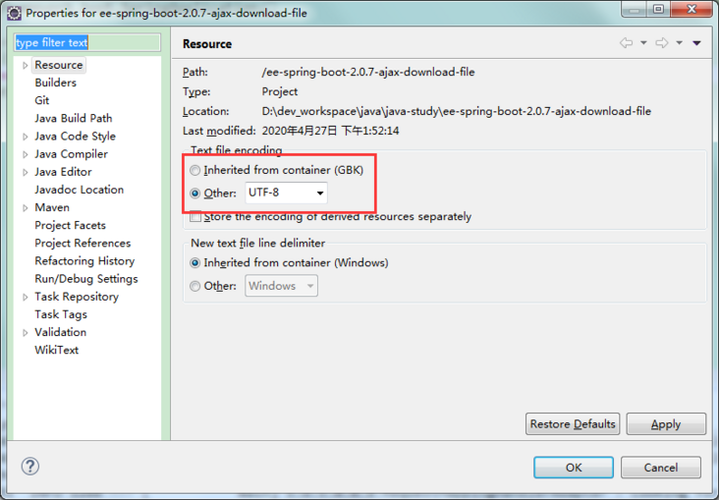Expand the Validation tree node
Screen dimensions: 719x500
(25, 333)
